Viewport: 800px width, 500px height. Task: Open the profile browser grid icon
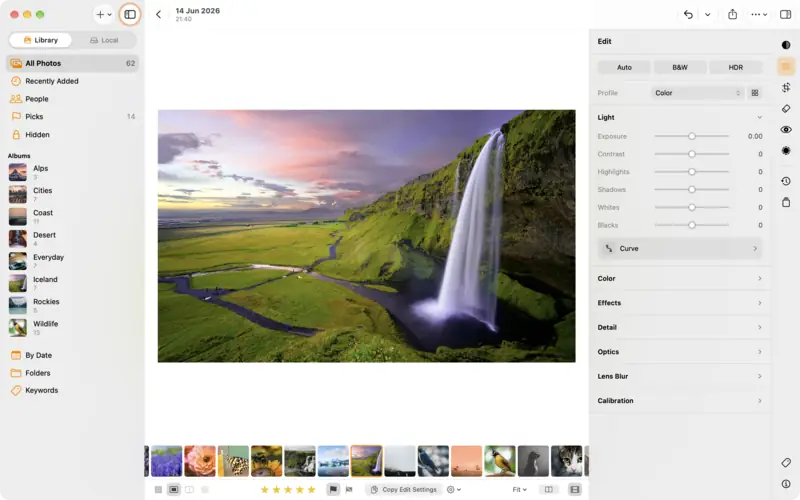click(x=755, y=93)
